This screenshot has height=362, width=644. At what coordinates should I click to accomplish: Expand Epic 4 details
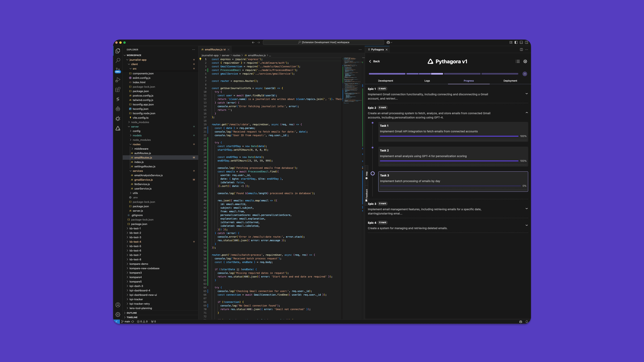pyautogui.click(x=526, y=225)
